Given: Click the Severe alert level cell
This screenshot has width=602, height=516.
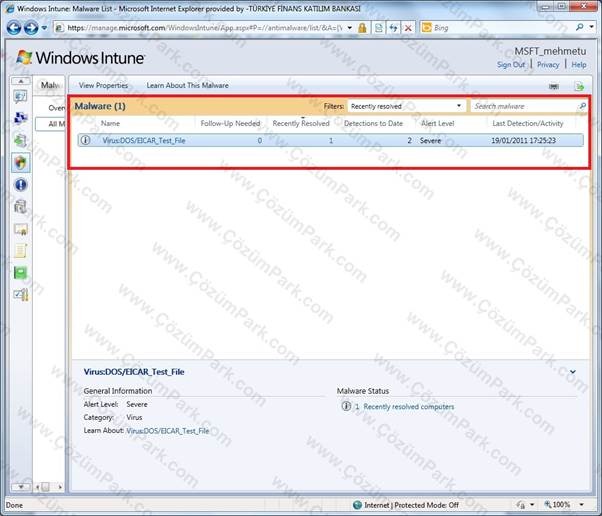Looking at the screenshot, I should [x=430, y=141].
